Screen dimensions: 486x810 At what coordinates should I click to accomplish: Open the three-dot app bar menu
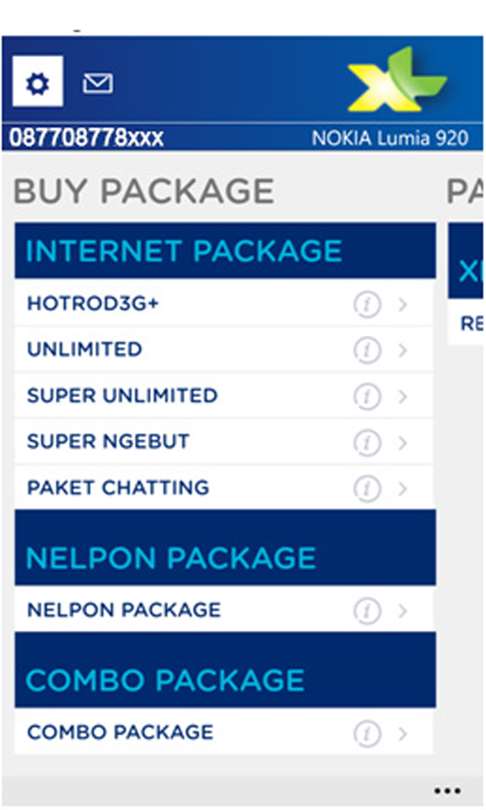pos(447,790)
